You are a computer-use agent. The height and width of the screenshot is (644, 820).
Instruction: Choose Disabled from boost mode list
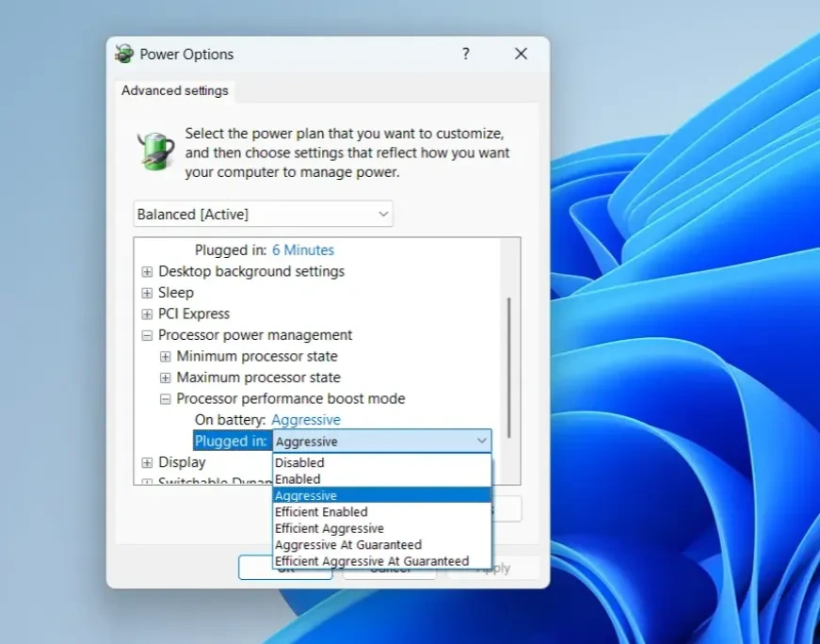tap(382, 462)
